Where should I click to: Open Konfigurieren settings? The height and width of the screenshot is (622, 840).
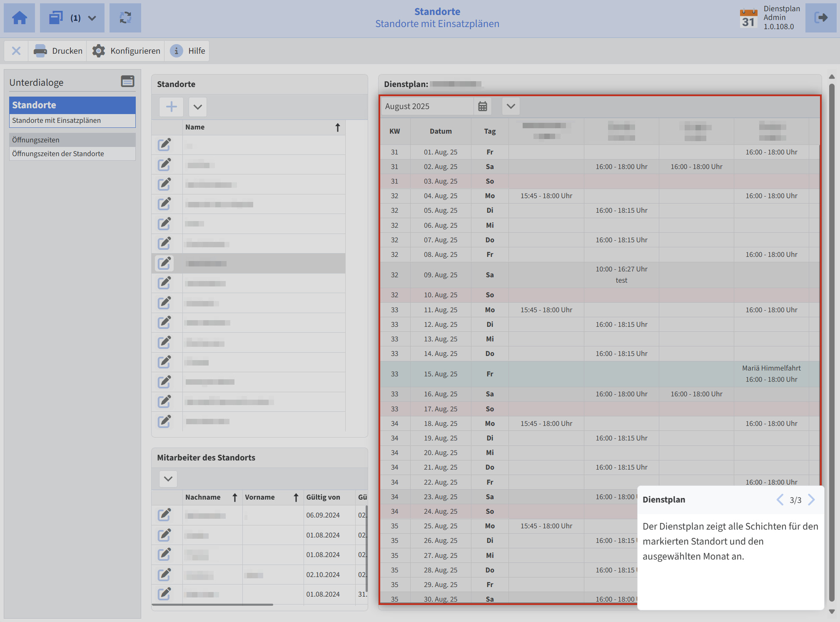pyautogui.click(x=126, y=51)
